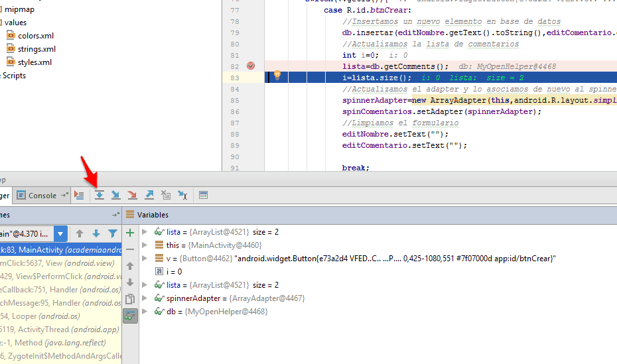Viewport: 617px width, 364px height.
Task: Select strings.xml in project tree
Action: click(x=36, y=49)
